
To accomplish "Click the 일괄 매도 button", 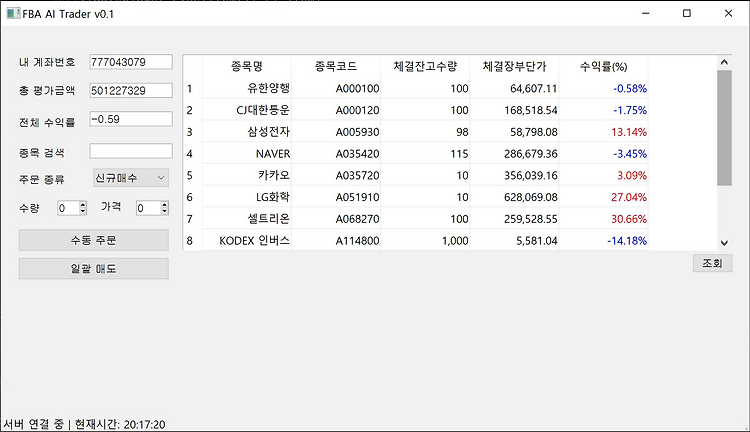I will tap(94, 269).
